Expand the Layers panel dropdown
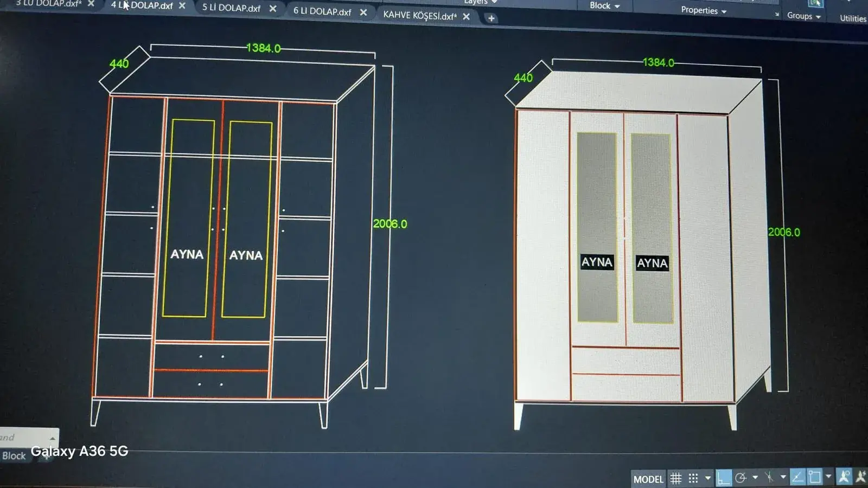Screen dimensions: 868x488 pos(481,2)
